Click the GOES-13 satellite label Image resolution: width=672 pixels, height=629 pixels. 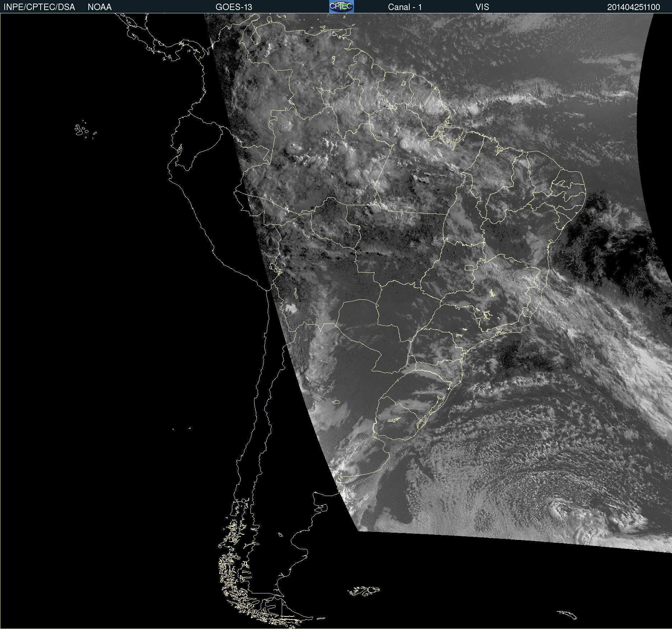pos(234,7)
